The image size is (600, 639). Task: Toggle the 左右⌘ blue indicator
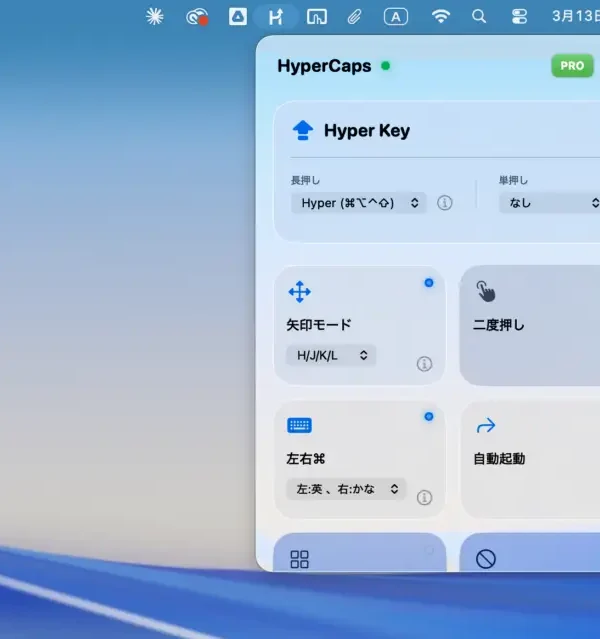pyautogui.click(x=429, y=416)
